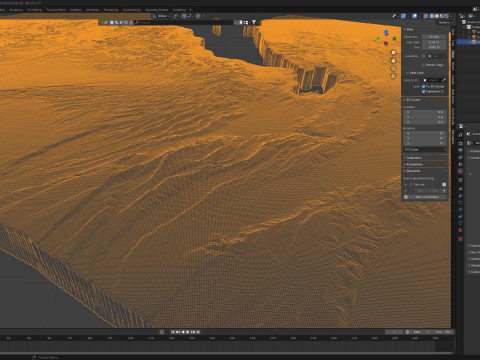This screenshot has height=360, width=480.
Task: Collapse the View Lock subpanel
Action: pyautogui.click(x=415, y=73)
